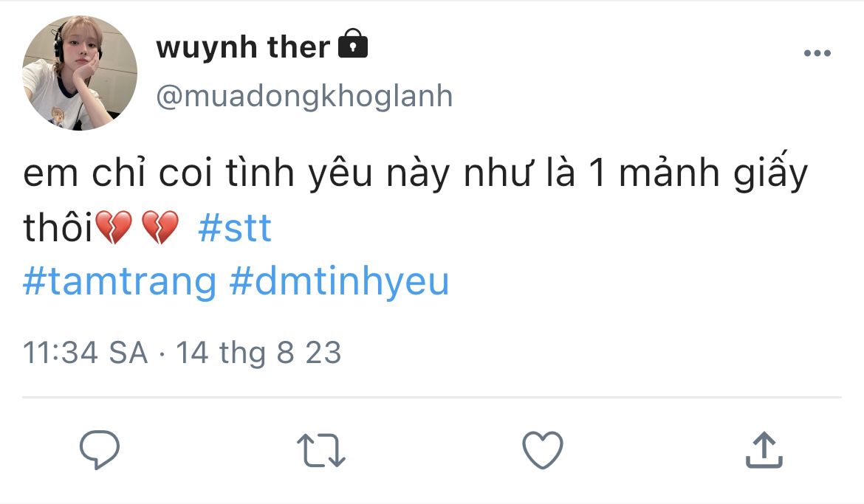
Task: Open the profile avatar photo
Action: point(80,73)
